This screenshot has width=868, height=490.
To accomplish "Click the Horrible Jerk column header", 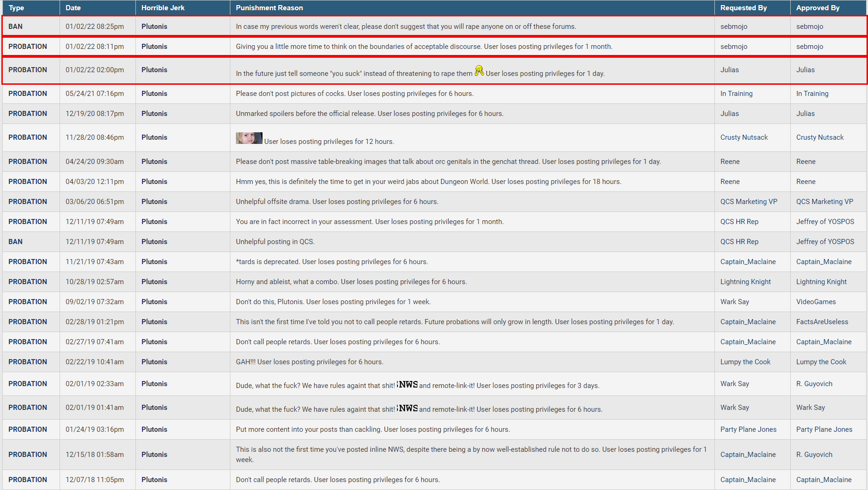I will (163, 8).
